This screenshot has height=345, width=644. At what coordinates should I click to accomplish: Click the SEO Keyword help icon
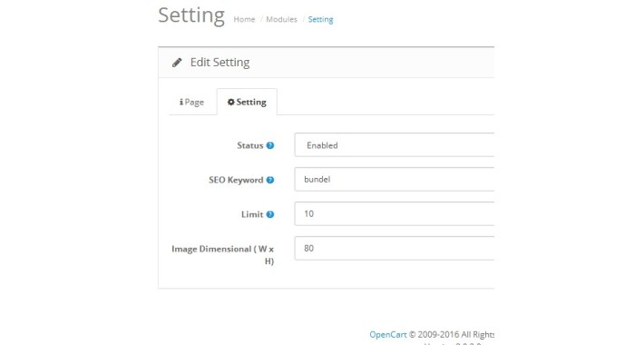269,180
